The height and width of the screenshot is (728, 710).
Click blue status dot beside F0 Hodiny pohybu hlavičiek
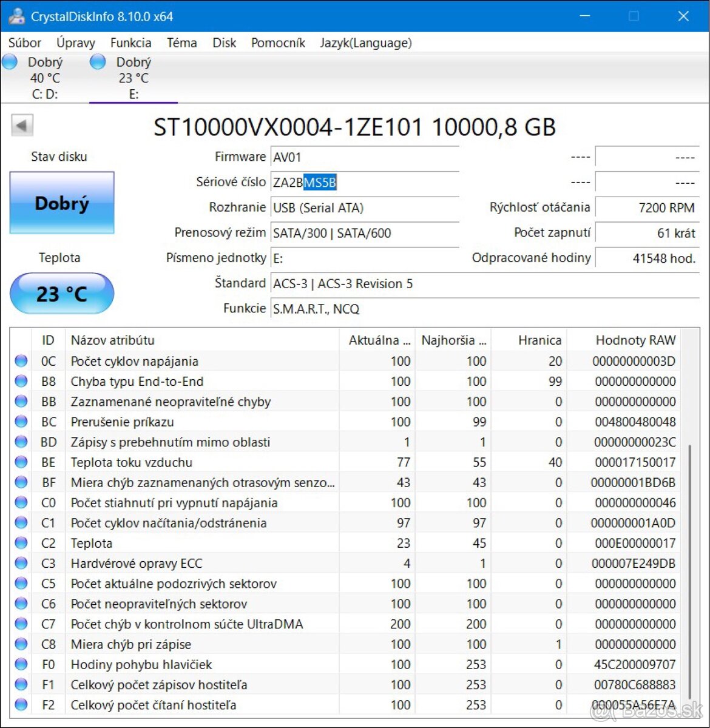[21, 664]
